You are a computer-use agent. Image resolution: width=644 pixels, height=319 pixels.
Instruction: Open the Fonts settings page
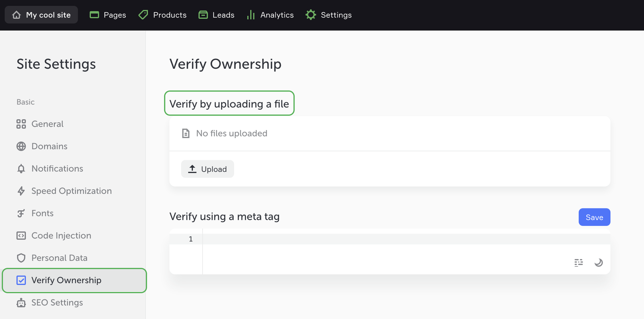click(x=42, y=213)
